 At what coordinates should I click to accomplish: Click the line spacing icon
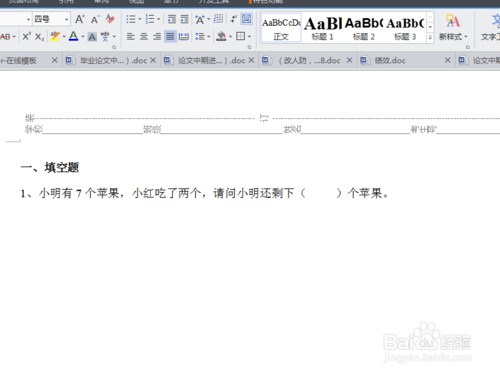tap(200, 36)
